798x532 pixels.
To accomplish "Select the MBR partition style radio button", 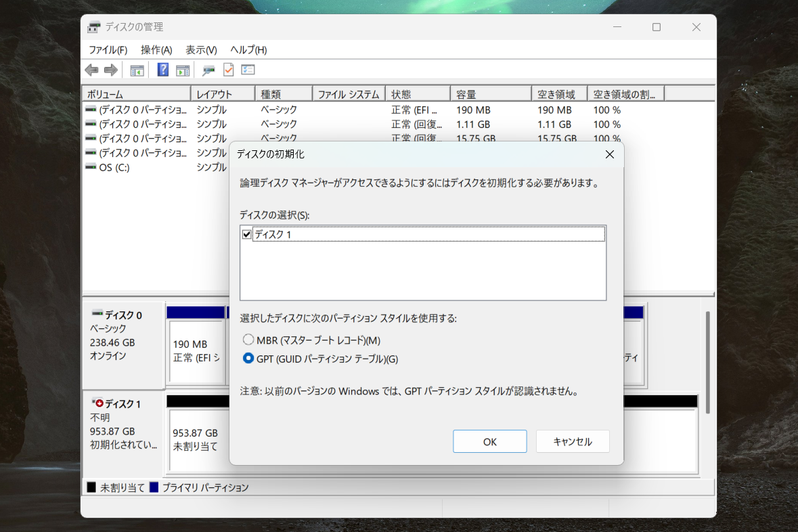I will 248,340.
